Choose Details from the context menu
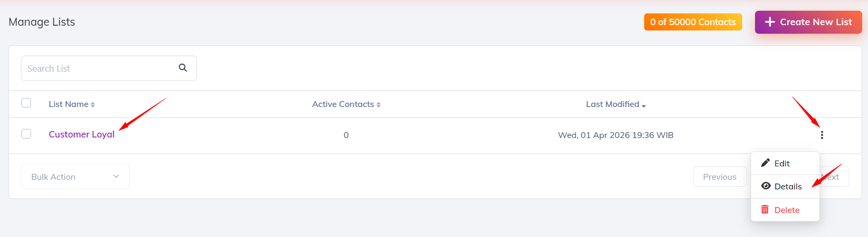The image size is (868, 237). point(788,187)
